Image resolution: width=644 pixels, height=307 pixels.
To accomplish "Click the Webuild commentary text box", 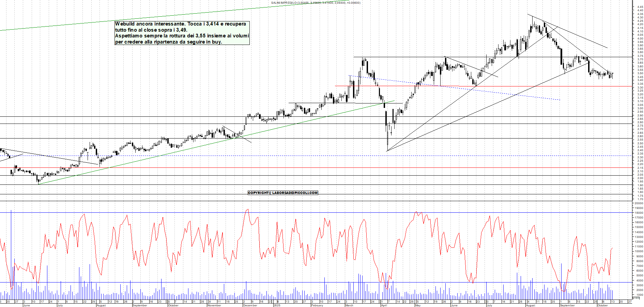I will (x=182, y=33).
